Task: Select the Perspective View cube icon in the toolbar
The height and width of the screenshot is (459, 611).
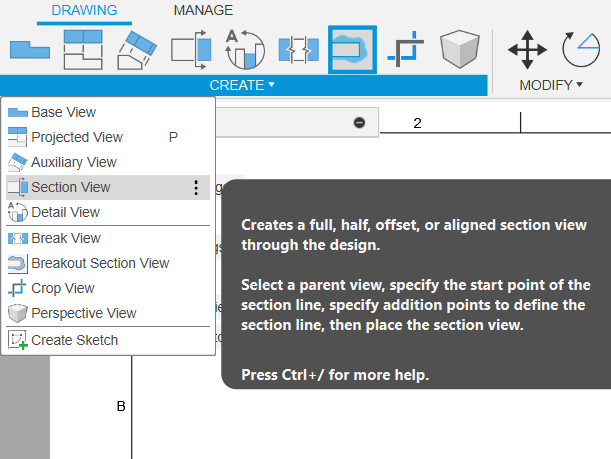Action: click(x=459, y=49)
